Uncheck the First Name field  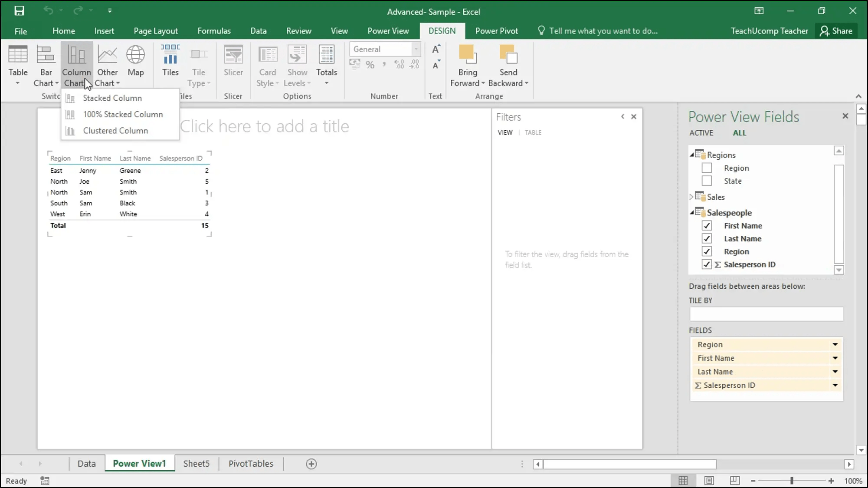[707, 225]
